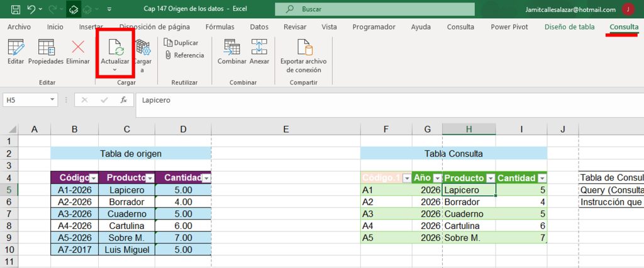This screenshot has height=268, width=644.
Task: Click the Actualizar refresh icon
Action: (x=116, y=47)
